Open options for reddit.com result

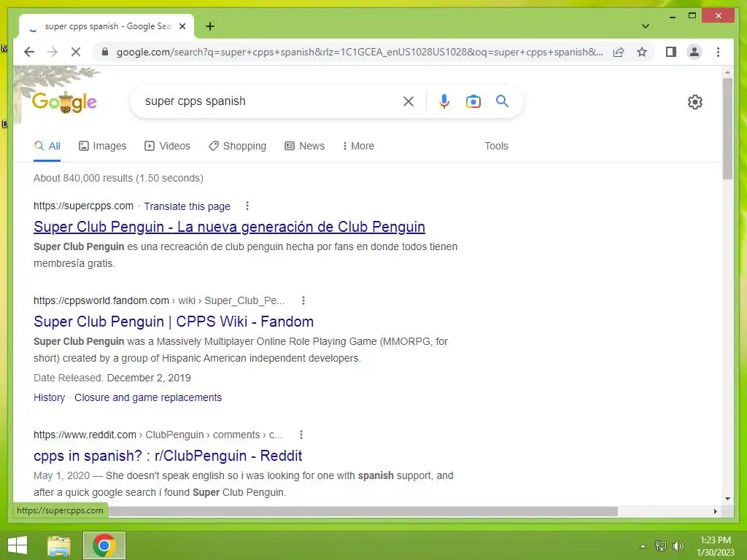pos(301,435)
